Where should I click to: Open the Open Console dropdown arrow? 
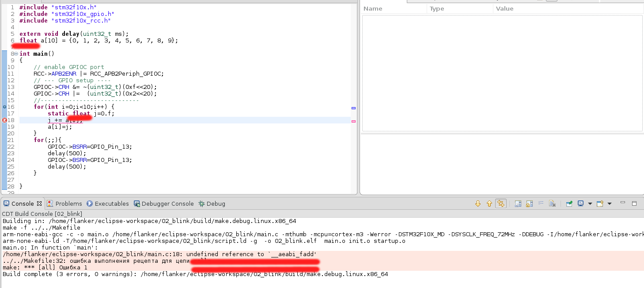tap(609, 204)
